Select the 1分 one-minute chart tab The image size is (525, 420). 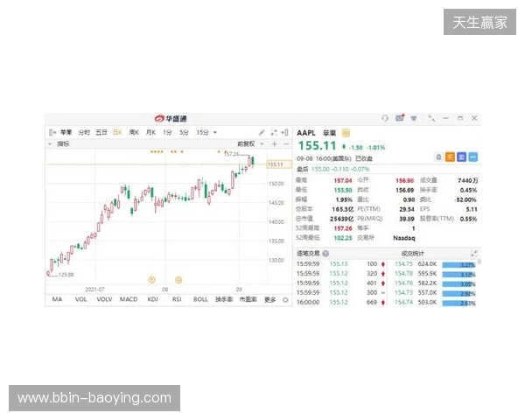coord(167,132)
